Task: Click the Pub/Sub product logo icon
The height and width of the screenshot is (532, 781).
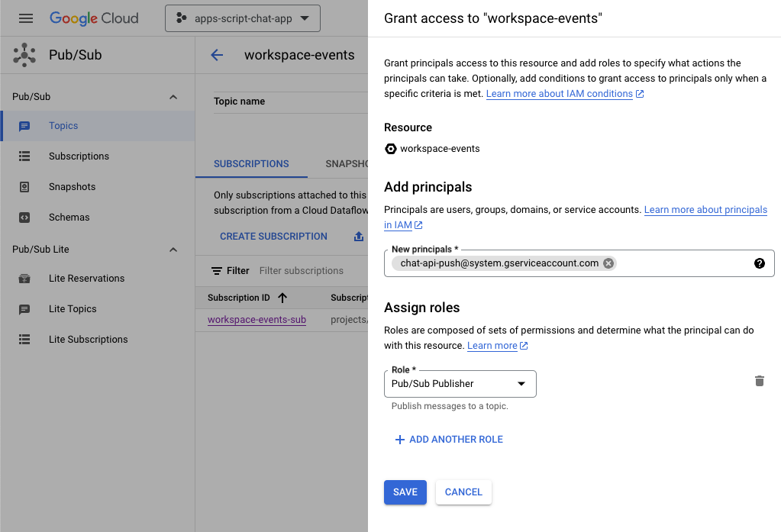Action: pos(24,55)
